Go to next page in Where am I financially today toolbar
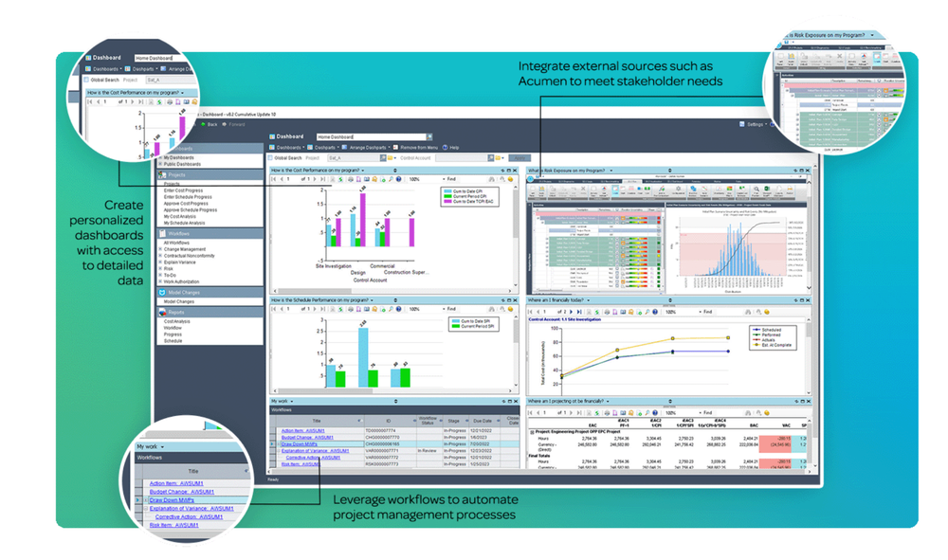The height and width of the screenshot is (560, 948). pos(572,313)
